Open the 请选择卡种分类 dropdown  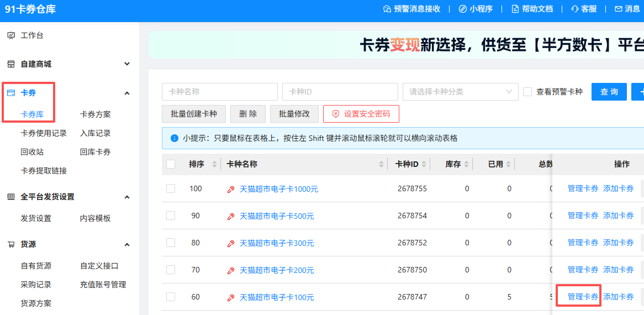click(x=461, y=92)
